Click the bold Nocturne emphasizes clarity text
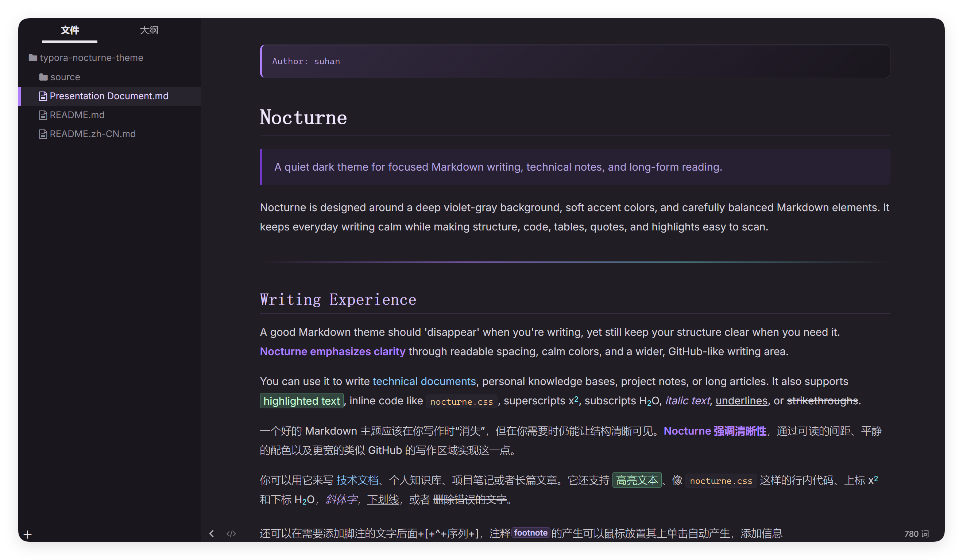 coord(332,351)
